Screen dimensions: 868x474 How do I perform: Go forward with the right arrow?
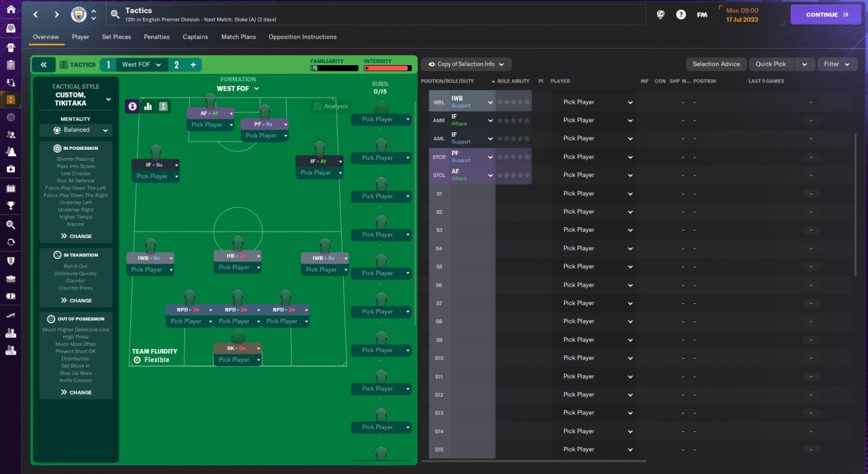click(57, 14)
